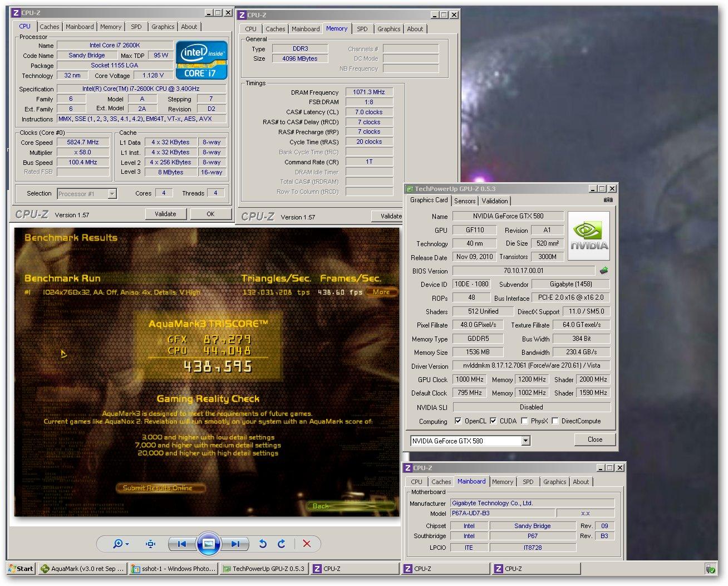Click OK button in CPU-Z CPU window
Image resolution: width=728 pixels, height=586 pixels.
tap(210, 214)
